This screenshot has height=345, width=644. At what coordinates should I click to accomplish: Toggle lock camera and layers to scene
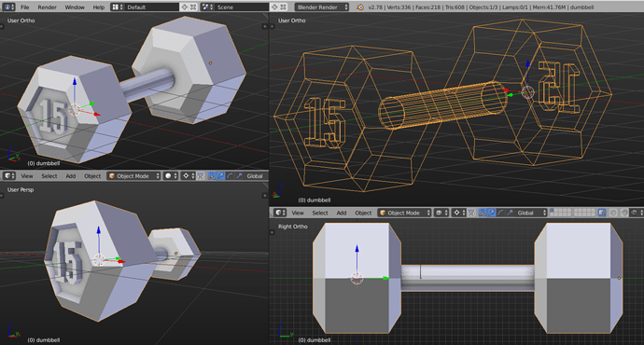click(x=602, y=213)
